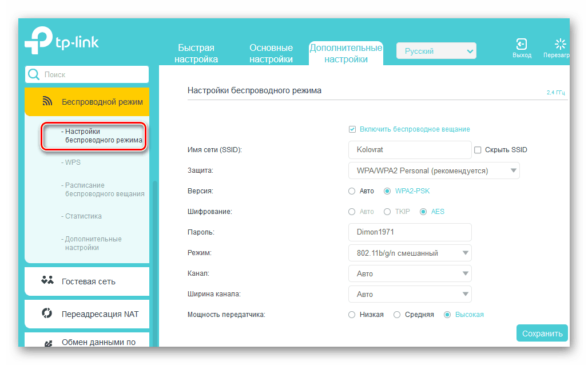Click the Выход logout label
The image size is (588, 365).
pos(522,55)
